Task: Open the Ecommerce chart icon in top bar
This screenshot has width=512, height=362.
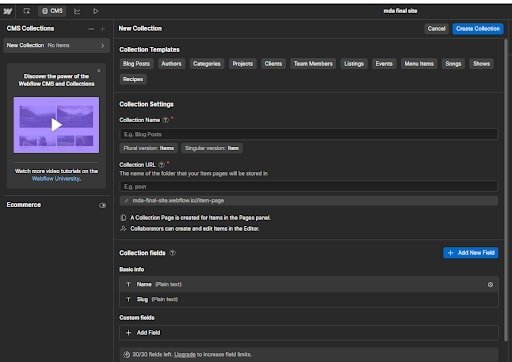Action: tap(77, 11)
